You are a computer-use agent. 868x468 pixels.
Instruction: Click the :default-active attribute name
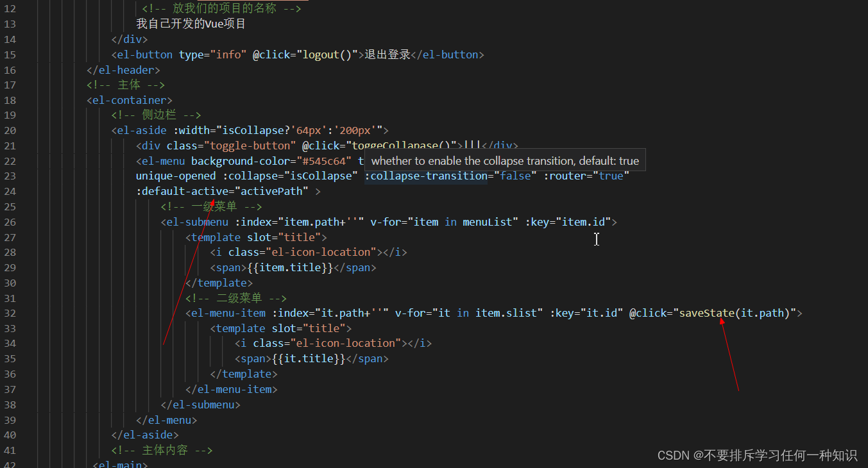(182, 191)
